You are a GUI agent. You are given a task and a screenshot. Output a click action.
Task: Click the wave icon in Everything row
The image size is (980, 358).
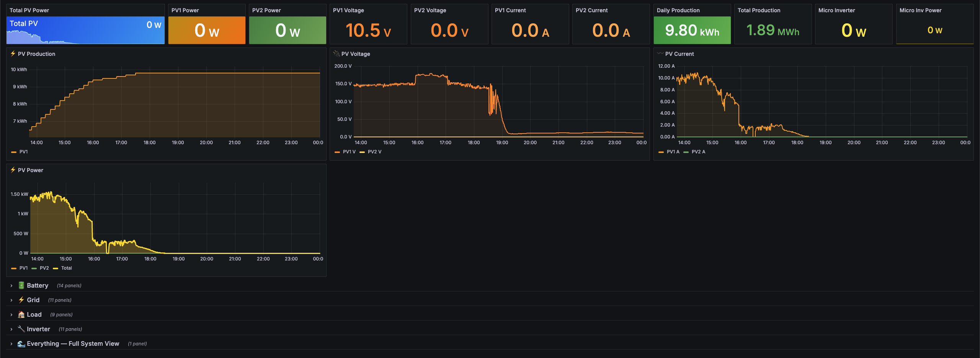[21, 343]
